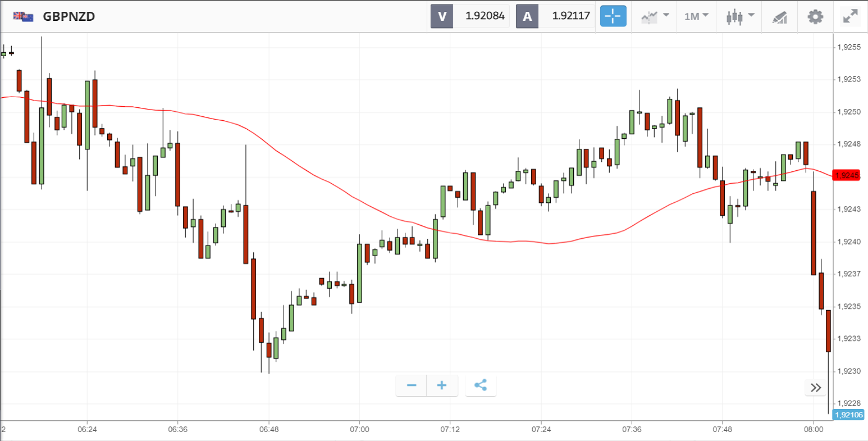This screenshot has width=868, height=441.
Task: Open chart settings gear
Action: 815,16
